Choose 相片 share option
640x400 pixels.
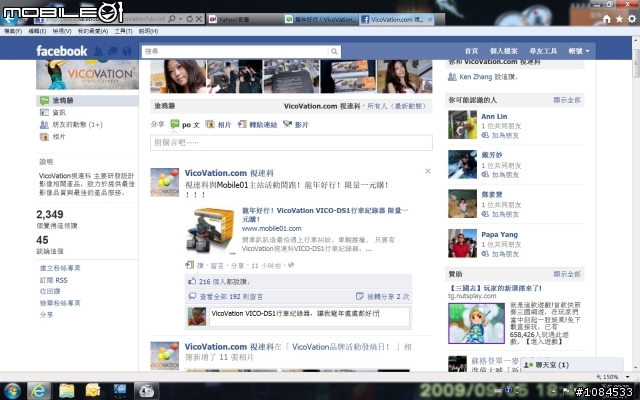click(x=218, y=124)
